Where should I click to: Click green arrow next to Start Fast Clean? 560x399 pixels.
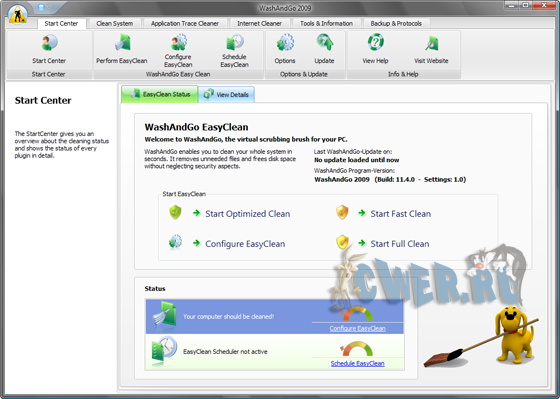pyautogui.click(x=362, y=213)
